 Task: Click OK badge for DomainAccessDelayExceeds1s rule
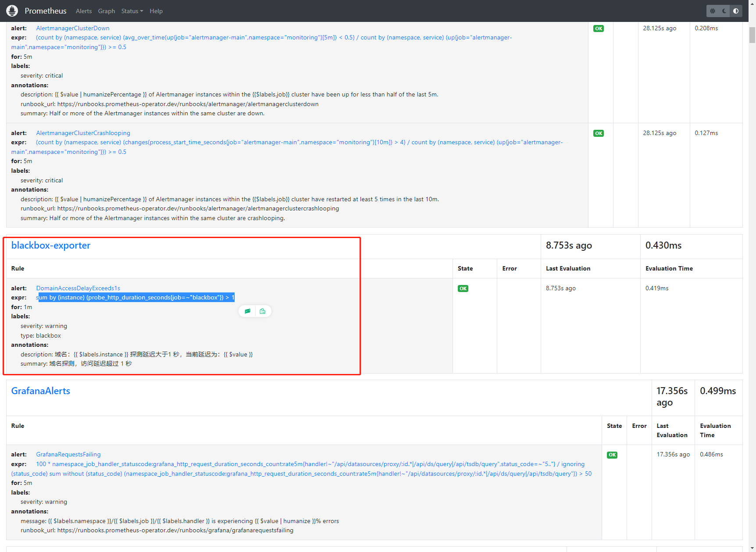point(463,288)
